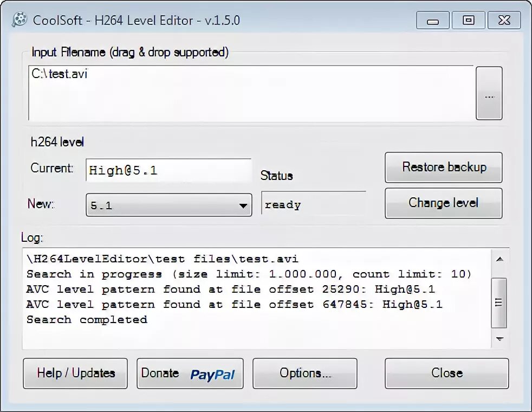Viewport: 532px width, 412px height.
Task: Click the 'Search in progress' log line
Action: [249, 274]
